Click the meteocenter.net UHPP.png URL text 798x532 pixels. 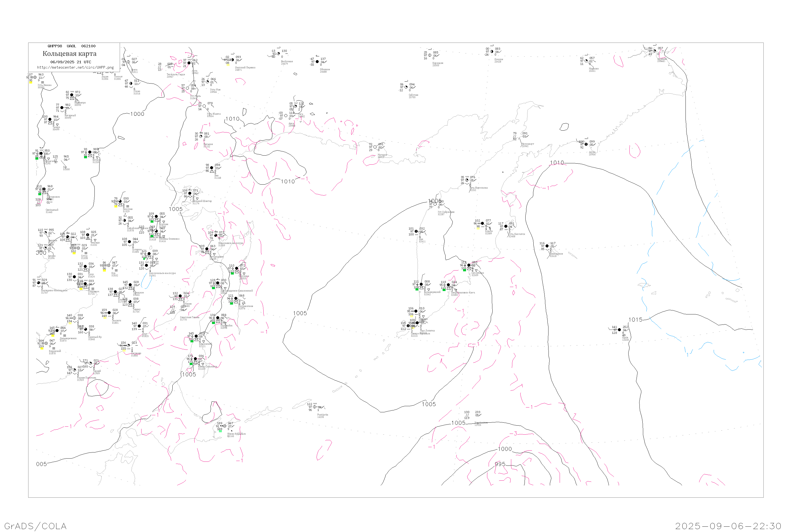point(75,68)
